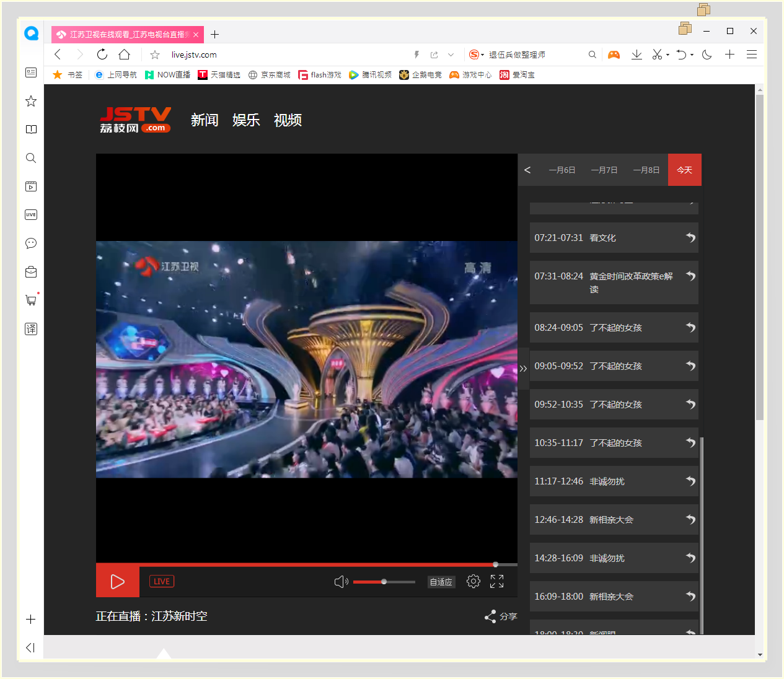Select the 今天 schedule tab
Screen dimensions: 784x679
point(684,170)
